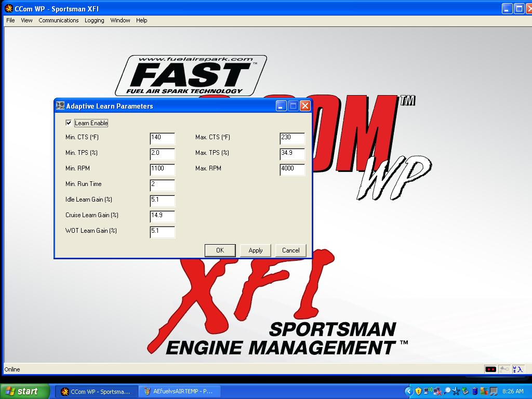Click the "Max. TPS (%)" label
532x399 pixels.
[x=212, y=153]
